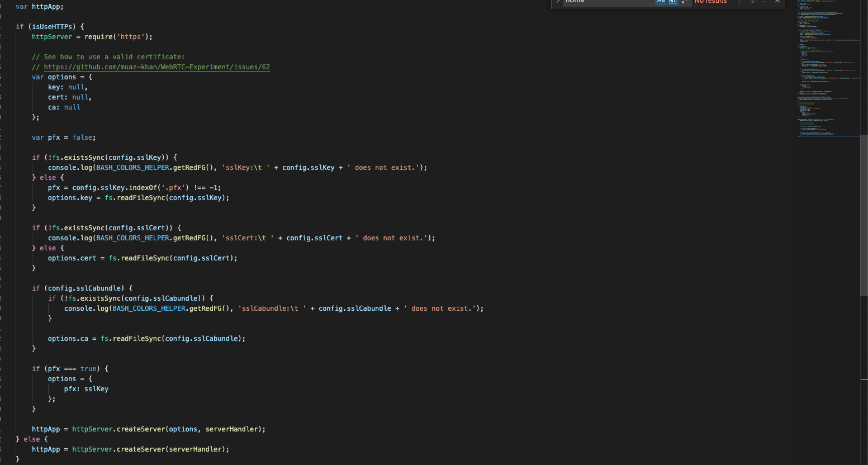Place cursor on the httpApp variable

point(47,6)
